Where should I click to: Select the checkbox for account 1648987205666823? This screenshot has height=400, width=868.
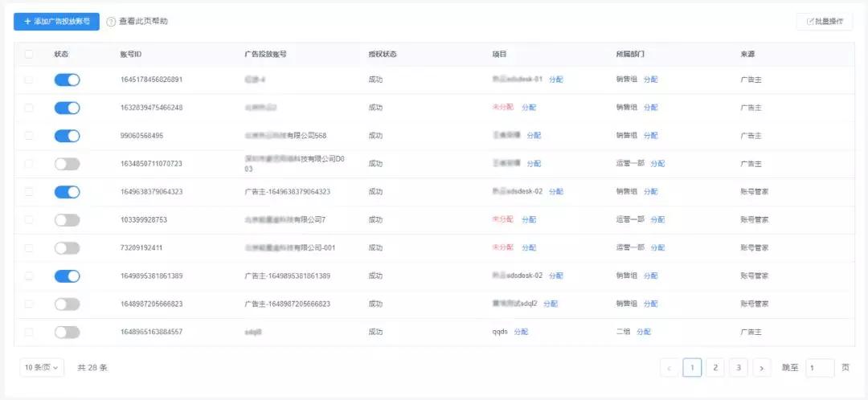29,304
